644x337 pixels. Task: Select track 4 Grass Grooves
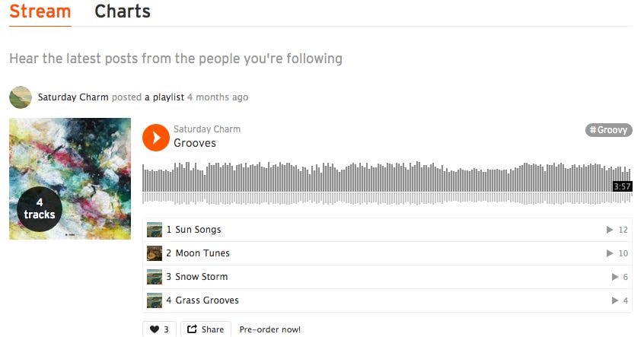pos(207,300)
